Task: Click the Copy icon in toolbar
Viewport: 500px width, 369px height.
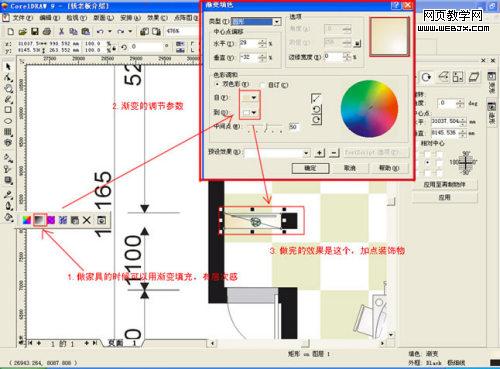Action: [73, 32]
